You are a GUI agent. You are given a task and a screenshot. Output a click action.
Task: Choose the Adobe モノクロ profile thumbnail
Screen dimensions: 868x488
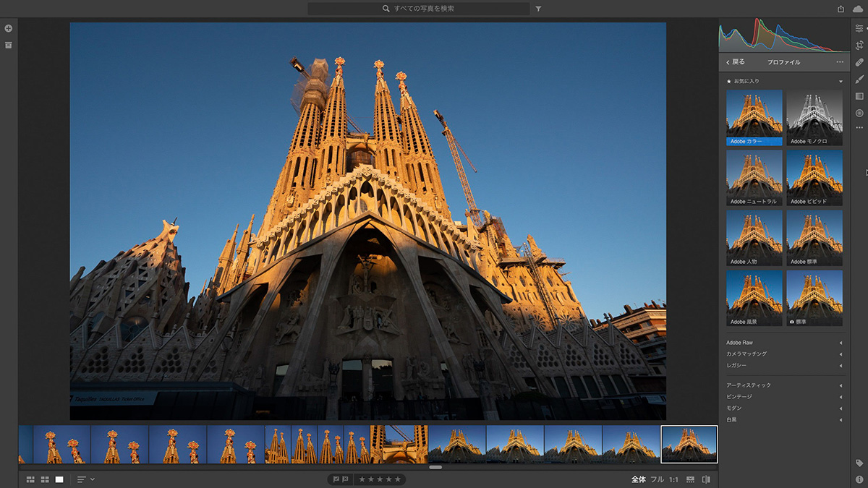click(814, 117)
